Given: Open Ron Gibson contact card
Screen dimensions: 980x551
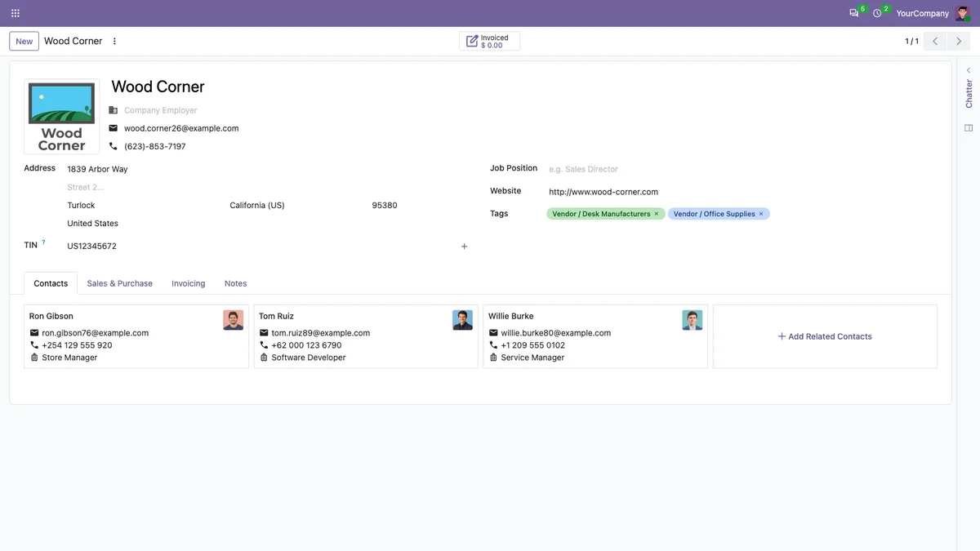Looking at the screenshot, I should pos(136,336).
